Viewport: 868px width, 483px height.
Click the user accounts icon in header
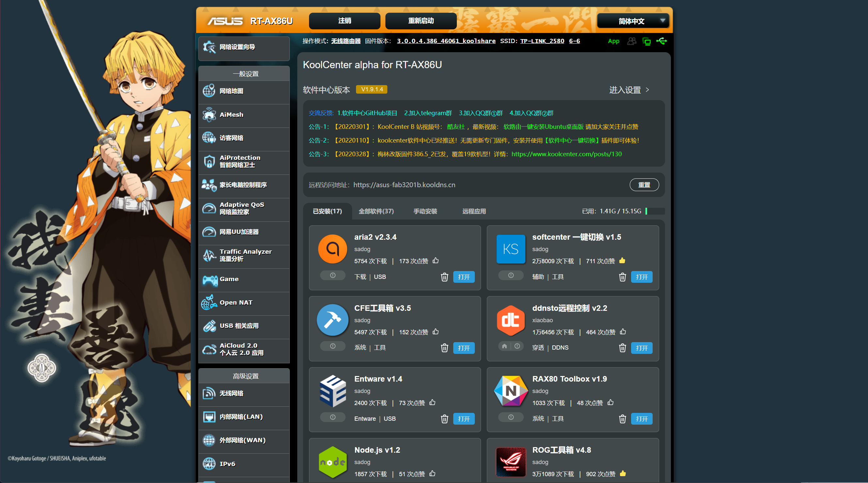point(631,41)
